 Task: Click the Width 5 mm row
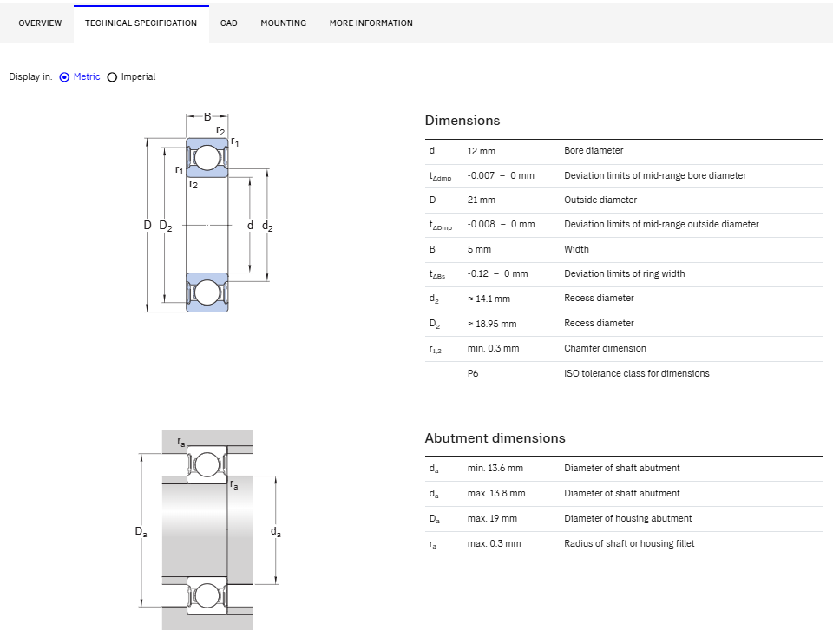624,250
